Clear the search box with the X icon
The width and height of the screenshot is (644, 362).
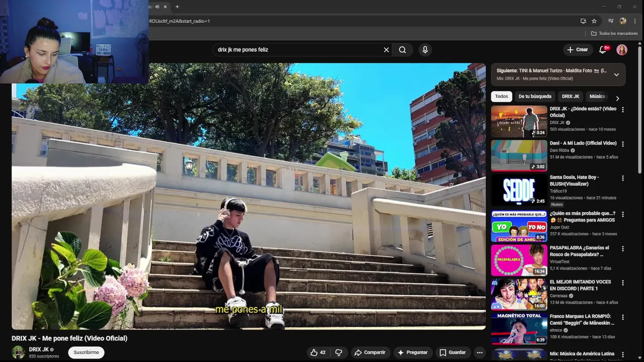click(x=386, y=50)
